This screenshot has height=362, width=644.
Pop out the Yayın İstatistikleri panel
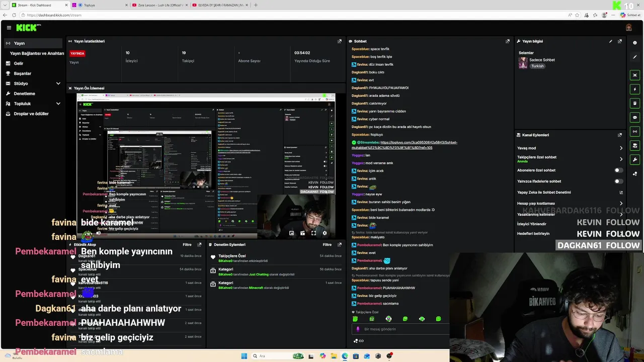(339, 41)
